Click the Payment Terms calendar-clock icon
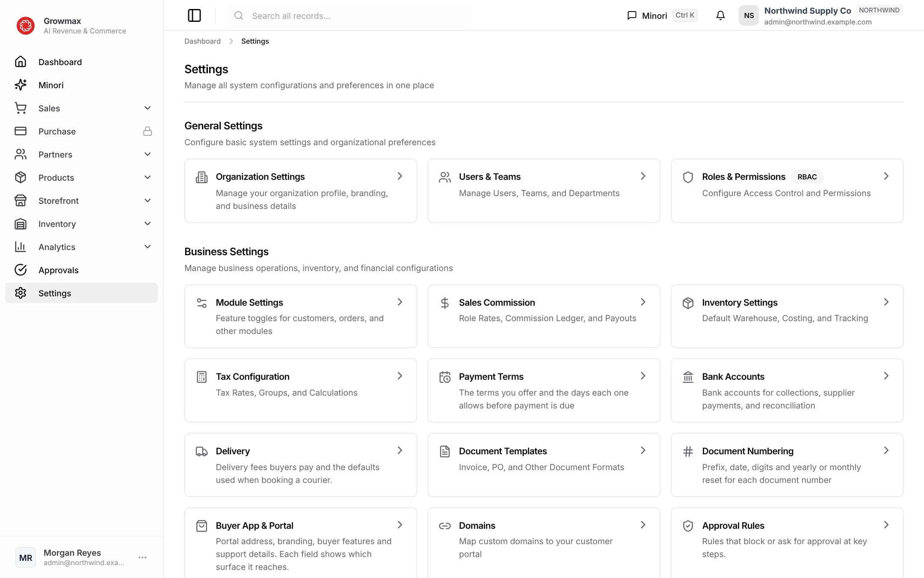 (x=445, y=377)
